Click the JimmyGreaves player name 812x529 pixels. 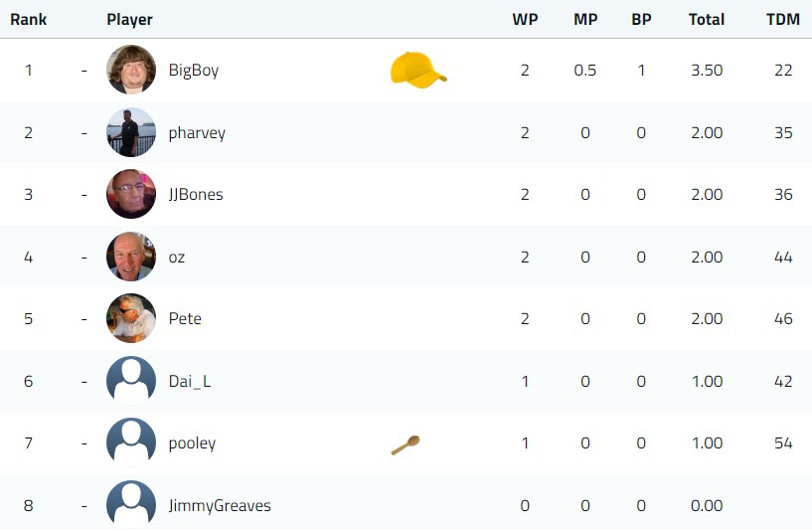pos(220,506)
